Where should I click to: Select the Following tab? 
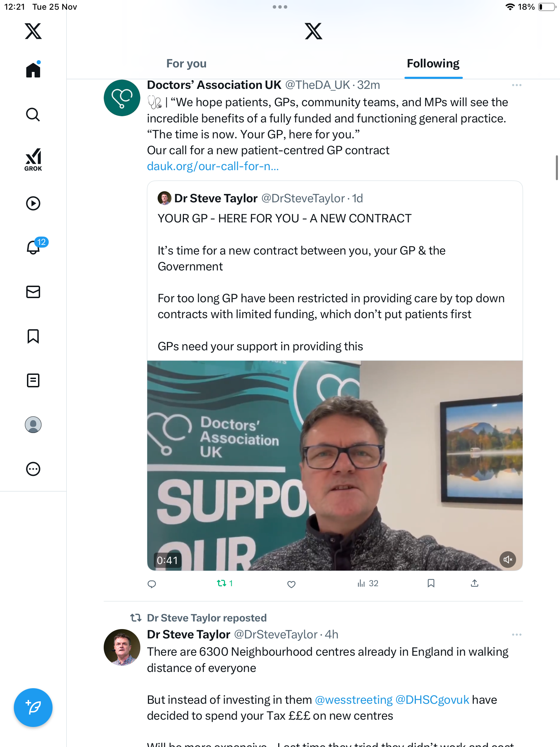pyautogui.click(x=433, y=64)
